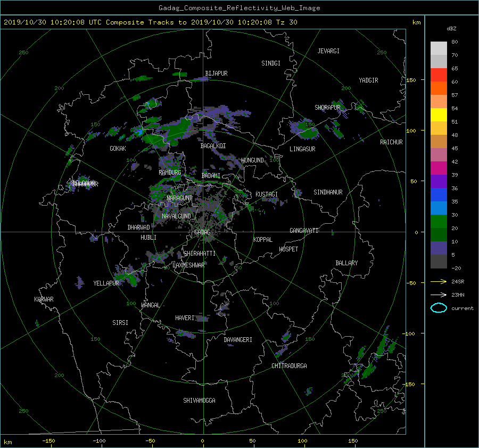Select the magenta 42 dBZ color swatch
479x448 pixels.
439,168
